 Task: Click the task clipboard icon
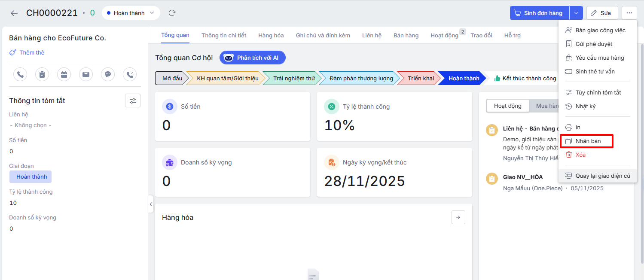point(42,74)
